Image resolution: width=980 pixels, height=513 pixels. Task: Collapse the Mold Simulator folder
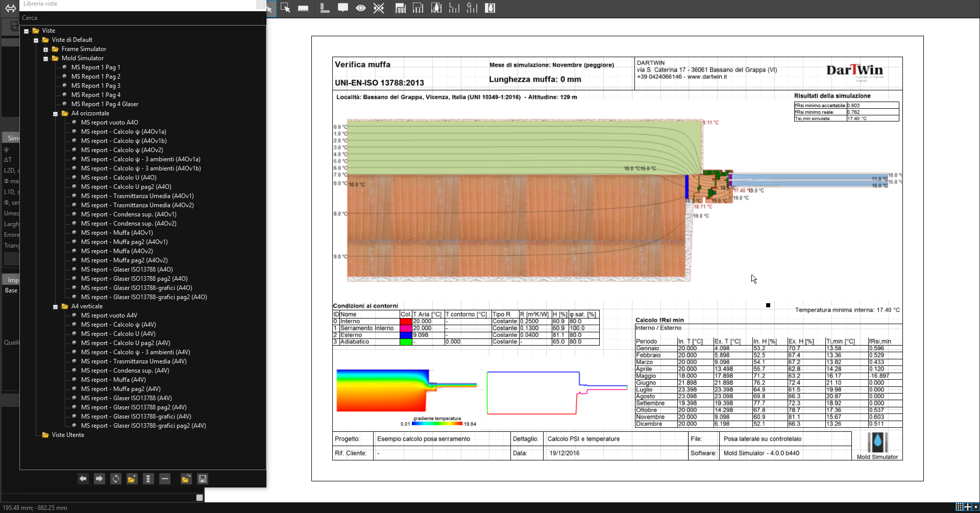tap(46, 59)
